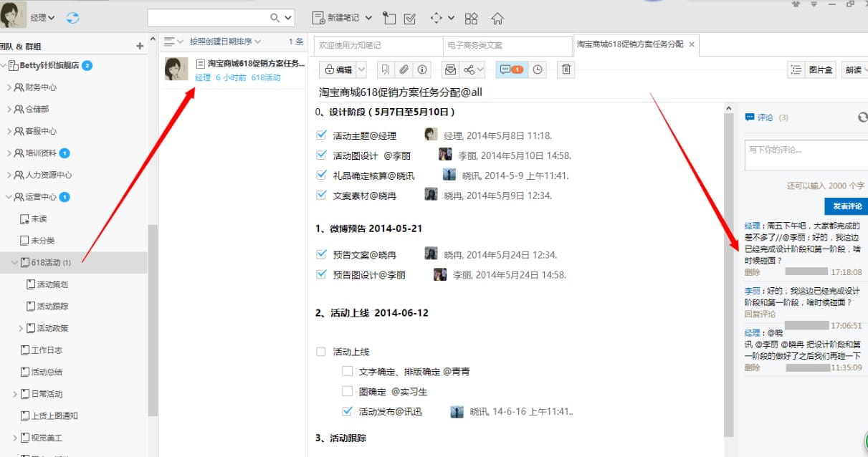Click the 发表评论 button
The image size is (868, 457).
[x=846, y=206]
